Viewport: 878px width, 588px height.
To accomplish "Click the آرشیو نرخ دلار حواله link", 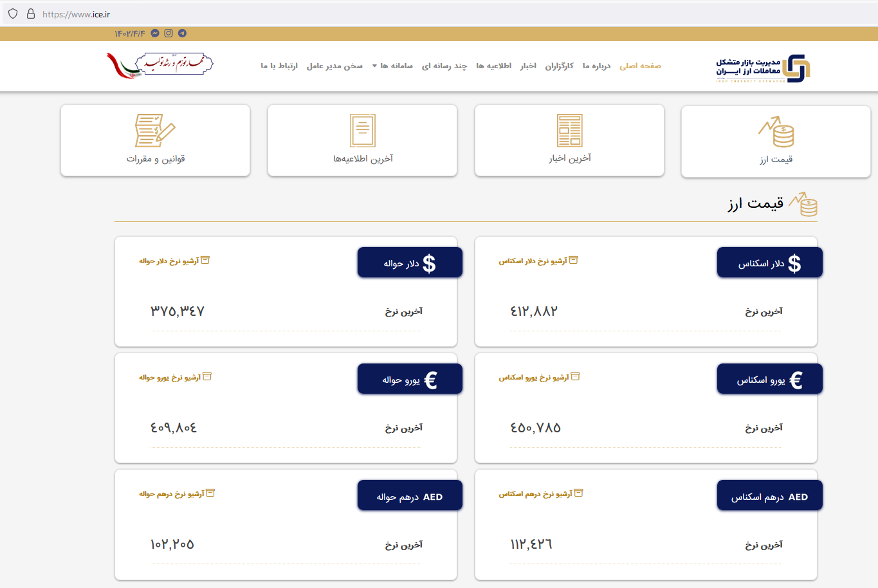I will (174, 260).
